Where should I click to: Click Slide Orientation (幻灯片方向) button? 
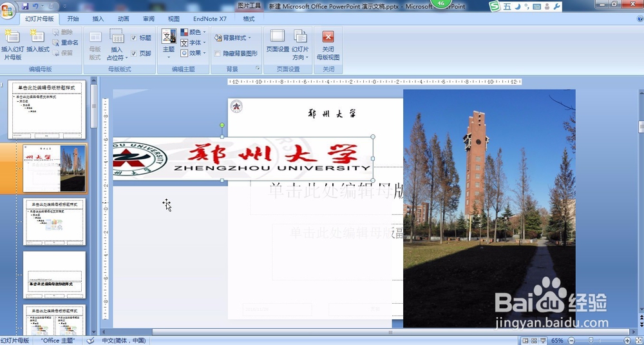300,45
